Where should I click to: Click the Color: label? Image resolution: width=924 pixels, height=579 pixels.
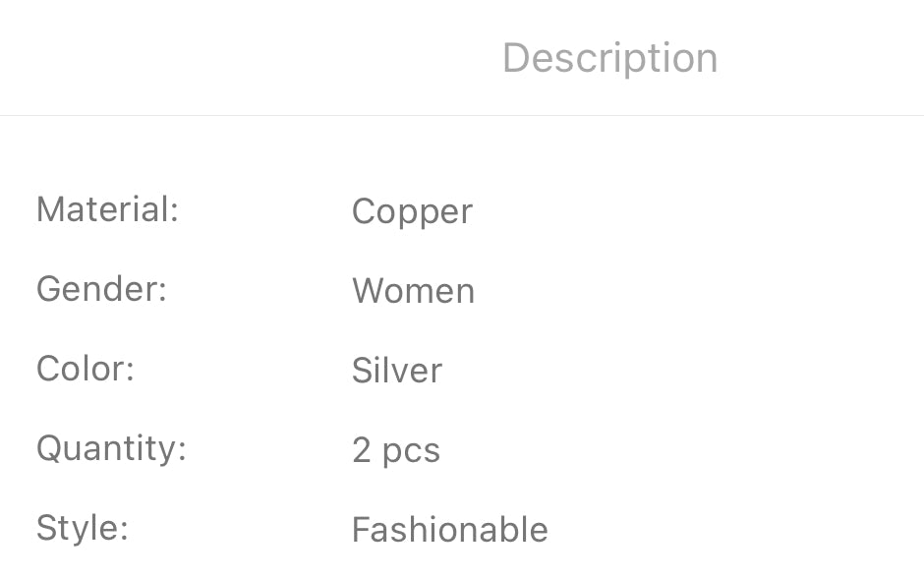coord(86,369)
